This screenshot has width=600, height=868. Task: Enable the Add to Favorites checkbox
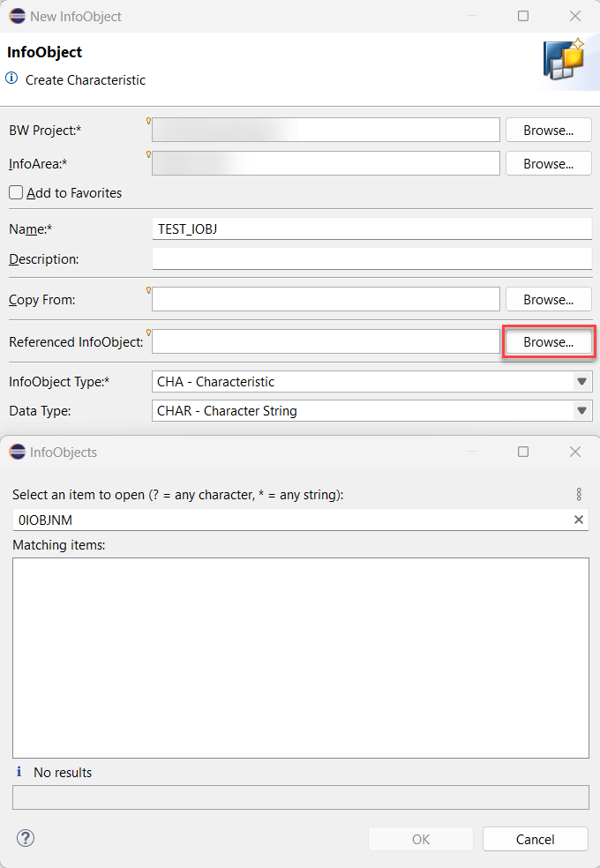click(16, 192)
